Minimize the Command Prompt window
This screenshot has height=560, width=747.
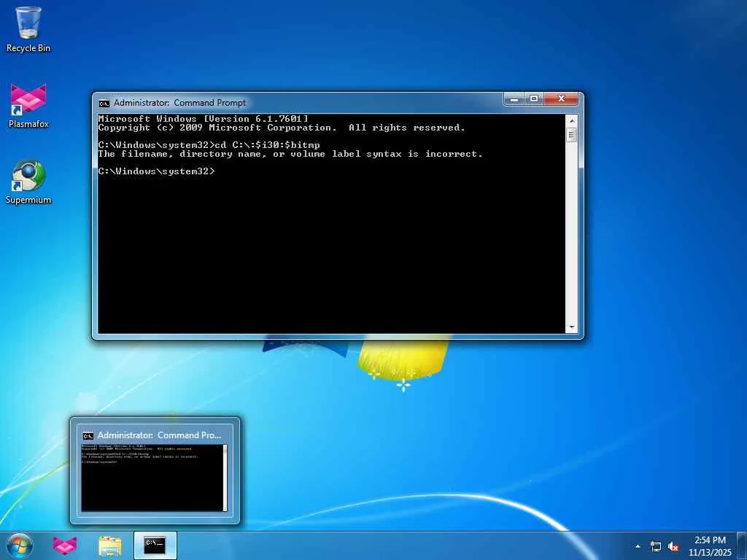[514, 98]
